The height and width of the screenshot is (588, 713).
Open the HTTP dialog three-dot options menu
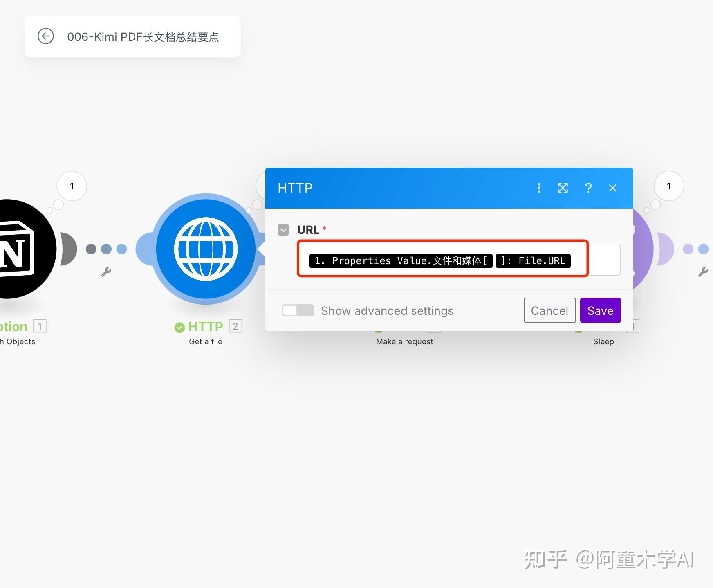(x=539, y=188)
